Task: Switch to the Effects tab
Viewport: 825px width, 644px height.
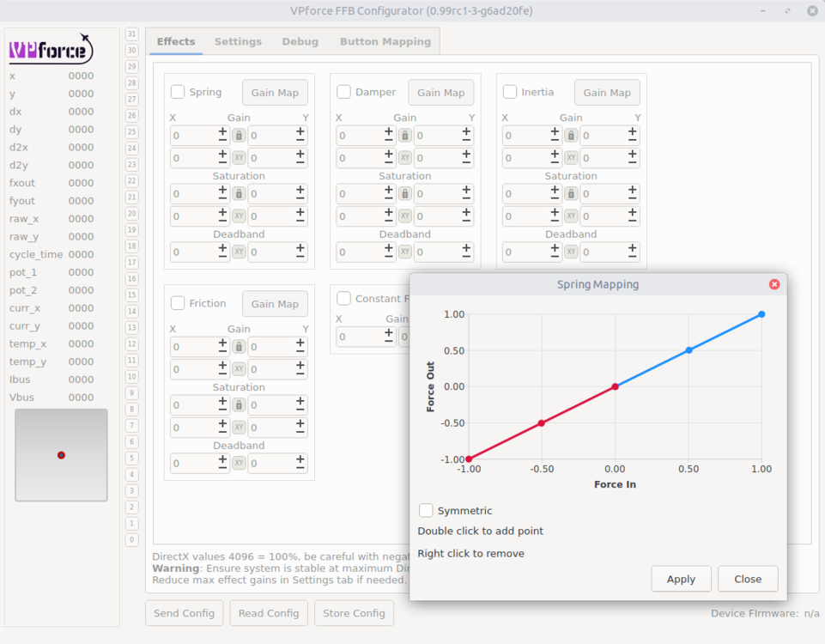Action: (x=176, y=41)
